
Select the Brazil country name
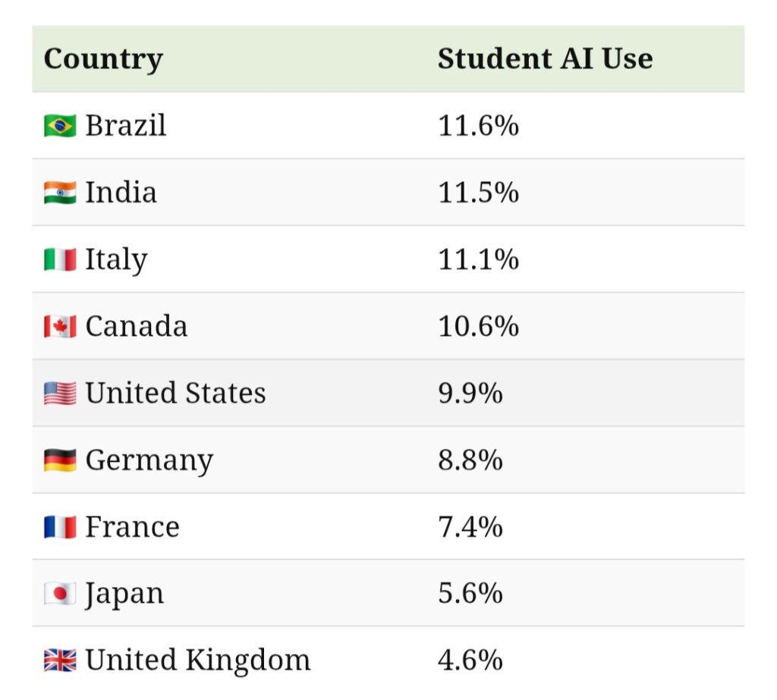tap(125, 126)
